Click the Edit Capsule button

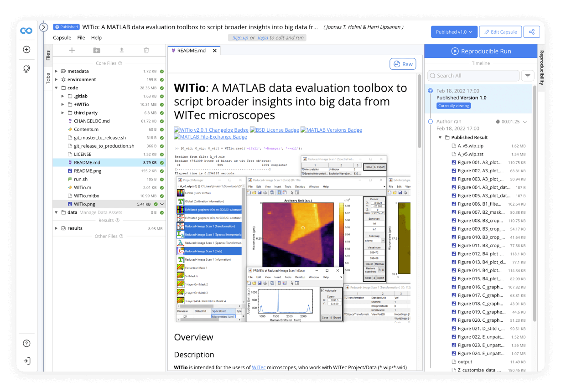tap(500, 31)
